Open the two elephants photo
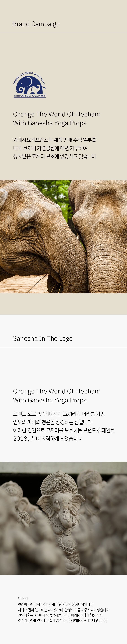This screenshot has width=127, height=644. (63, 237)
